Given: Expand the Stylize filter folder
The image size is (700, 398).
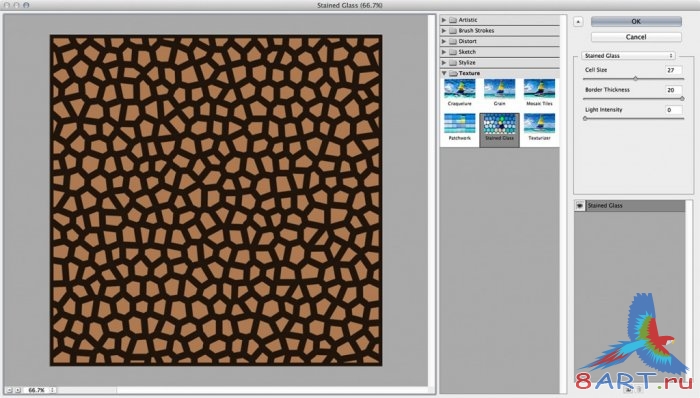Looking at the screenshot, I should [444, 62].
